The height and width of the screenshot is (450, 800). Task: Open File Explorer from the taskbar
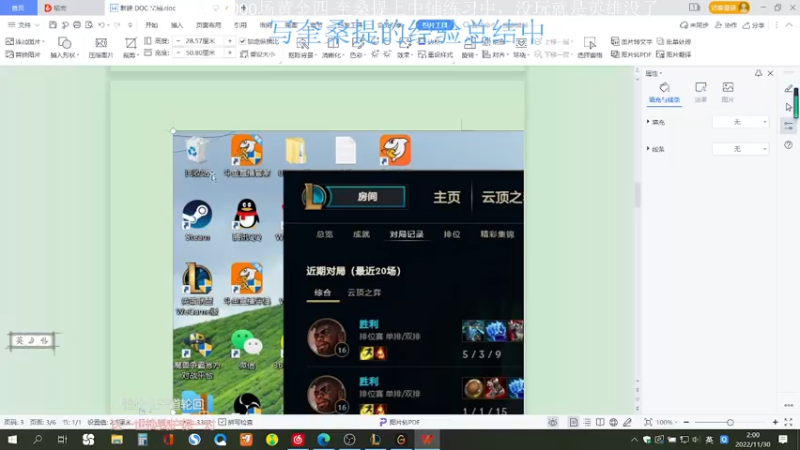[117, 439]
